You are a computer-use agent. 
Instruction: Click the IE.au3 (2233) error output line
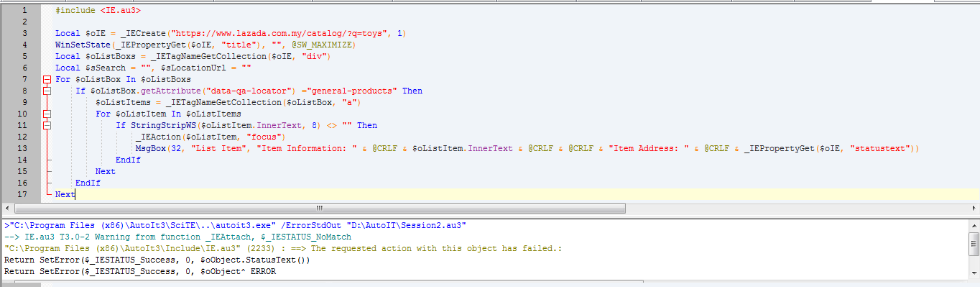click(282, 248)
